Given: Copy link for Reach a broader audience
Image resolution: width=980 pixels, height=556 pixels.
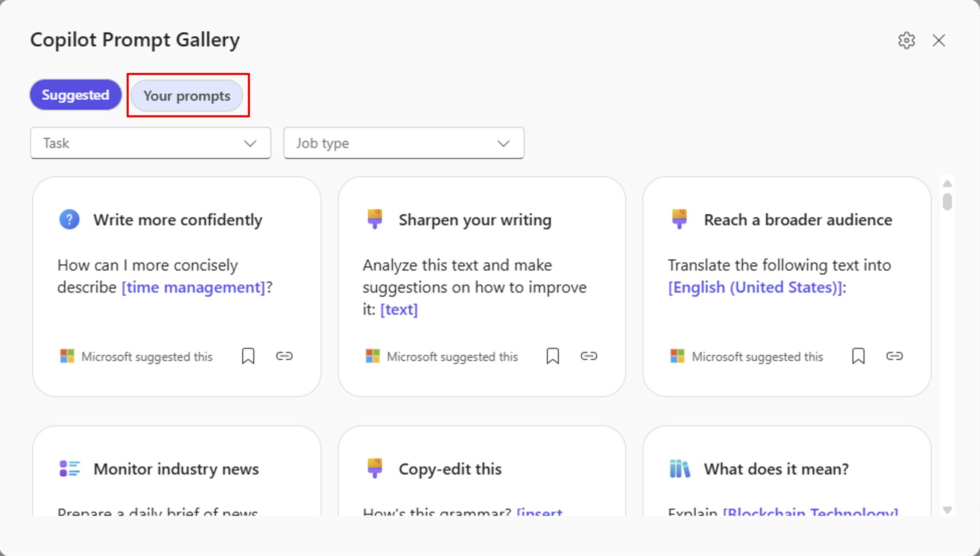Looking at the screenshot, I should point(894,356).
